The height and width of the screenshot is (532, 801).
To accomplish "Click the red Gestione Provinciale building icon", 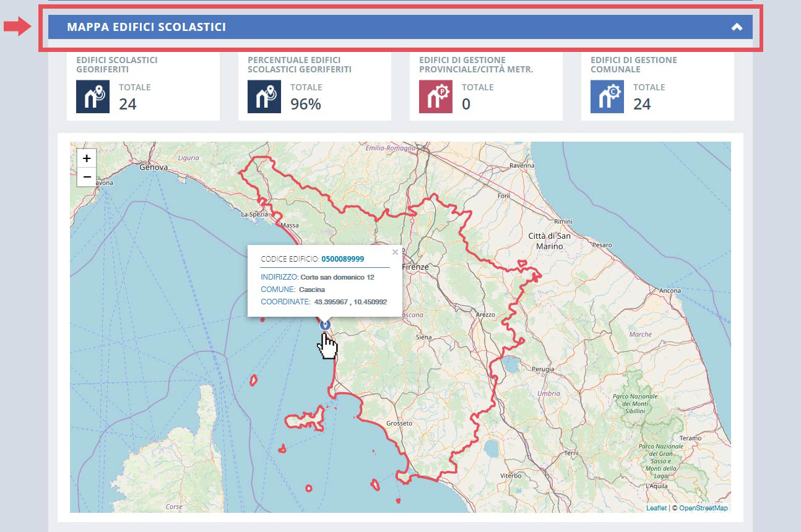I will 435,97.
